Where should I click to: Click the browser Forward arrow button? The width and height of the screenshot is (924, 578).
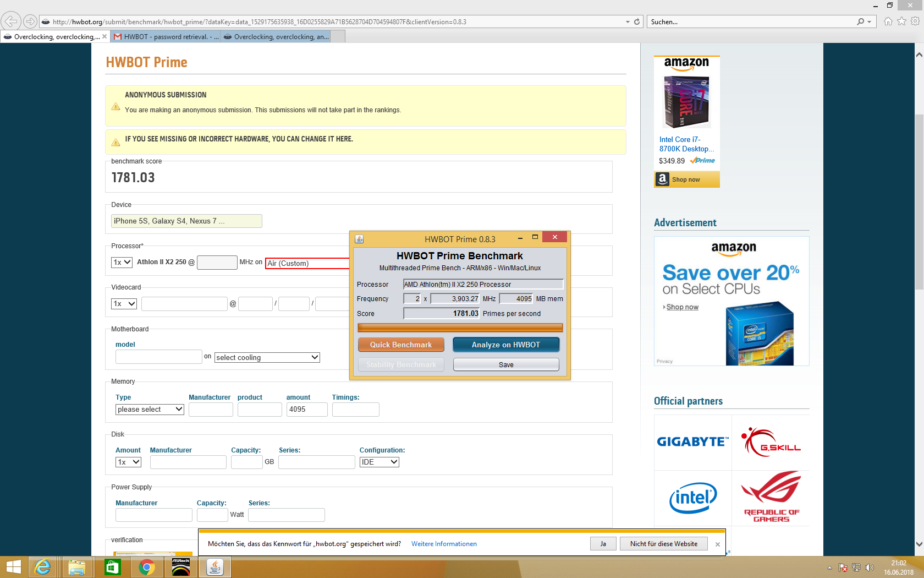(30, 21)
